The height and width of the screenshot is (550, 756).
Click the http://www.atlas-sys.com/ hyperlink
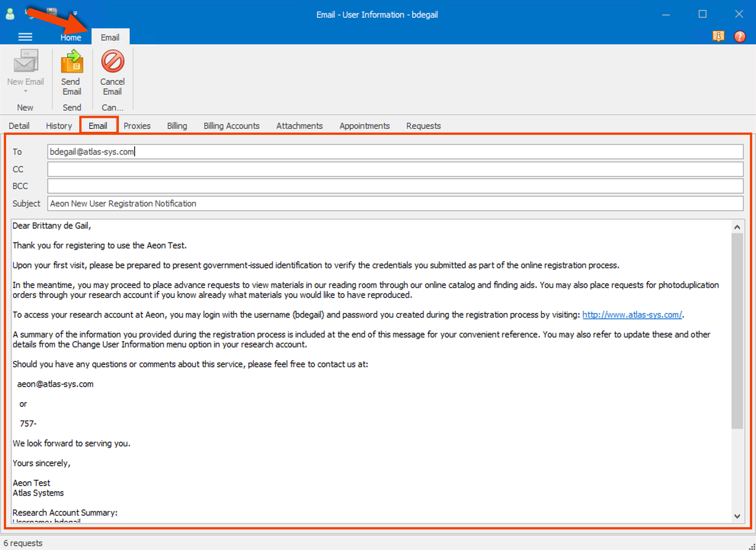pyautogui.click(x=632, y=315)
